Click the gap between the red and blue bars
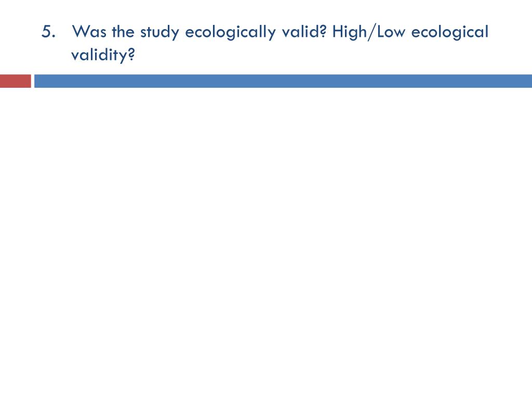532x399 pixels. pyautogui.click(x=33, y=81)
